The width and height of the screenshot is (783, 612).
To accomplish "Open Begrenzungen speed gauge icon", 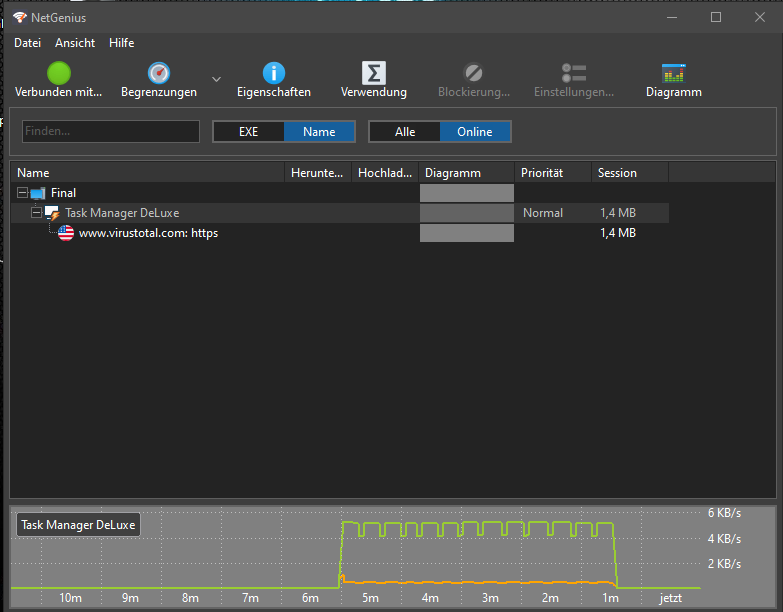I will [x=159, y=73].
